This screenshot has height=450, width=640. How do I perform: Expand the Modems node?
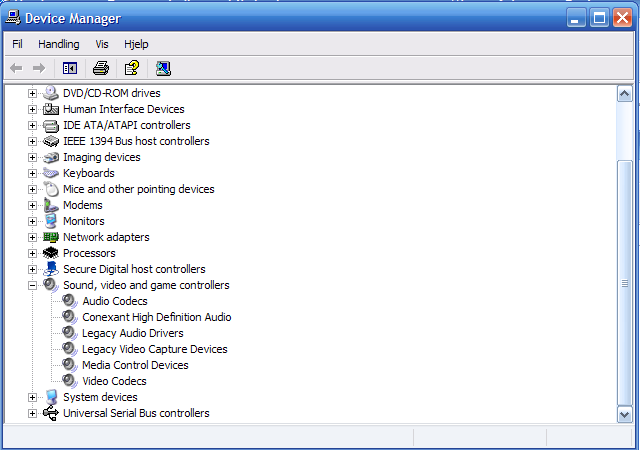coord(32,205)
